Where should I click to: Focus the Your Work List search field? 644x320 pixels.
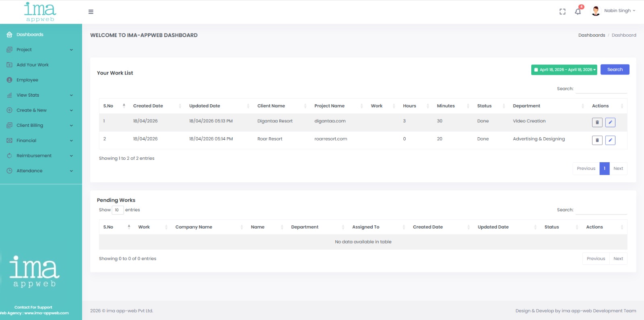point(601,89)
